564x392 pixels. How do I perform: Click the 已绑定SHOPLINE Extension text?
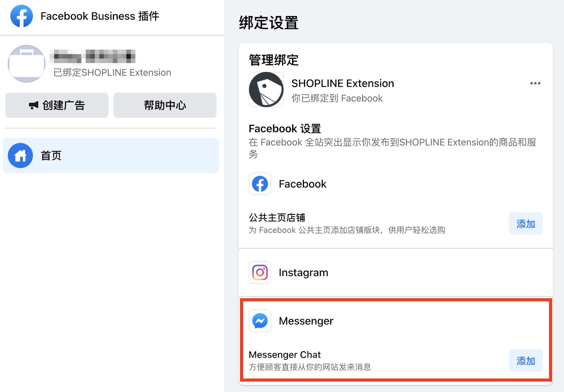point(112,73)
